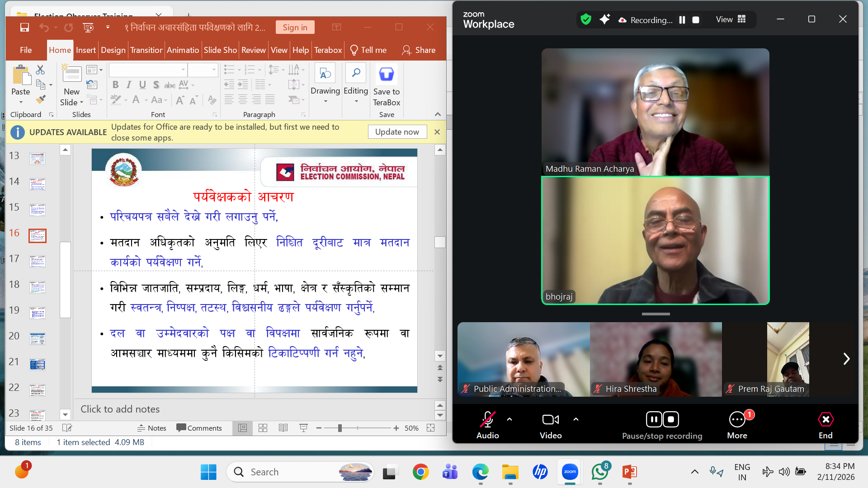The height and width of the screenshot is (488, 868).
Task: Open the Zoom View layout dropdown
Action: [731, 19]
